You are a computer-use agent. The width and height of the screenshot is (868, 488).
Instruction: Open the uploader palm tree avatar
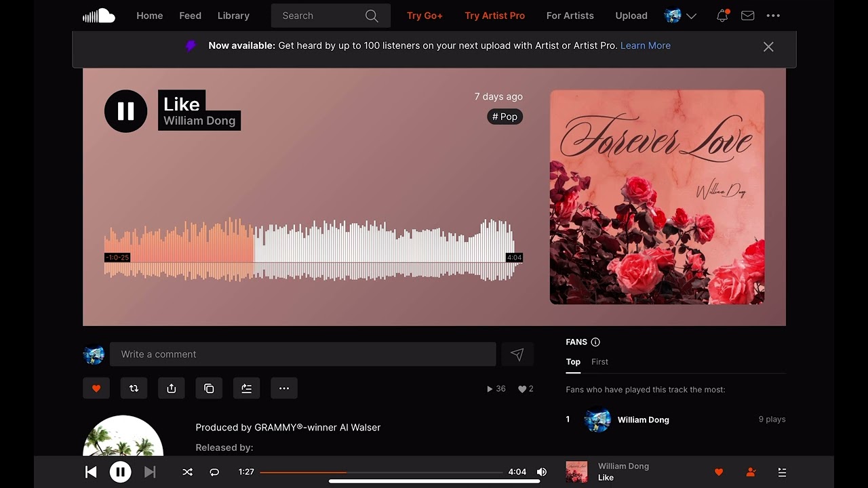coord(123,436)
